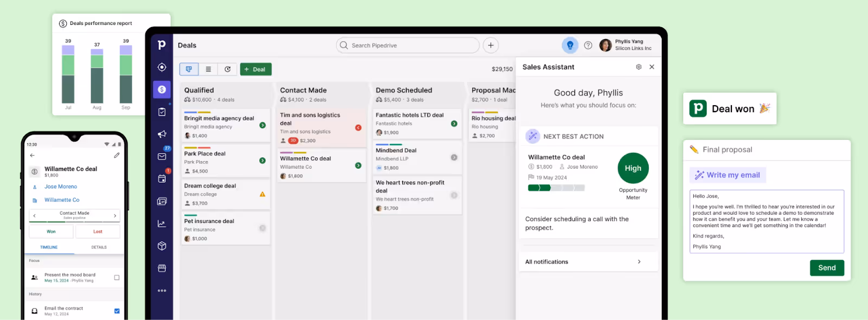Open Sales Assistant settings gear

[639, 67]
